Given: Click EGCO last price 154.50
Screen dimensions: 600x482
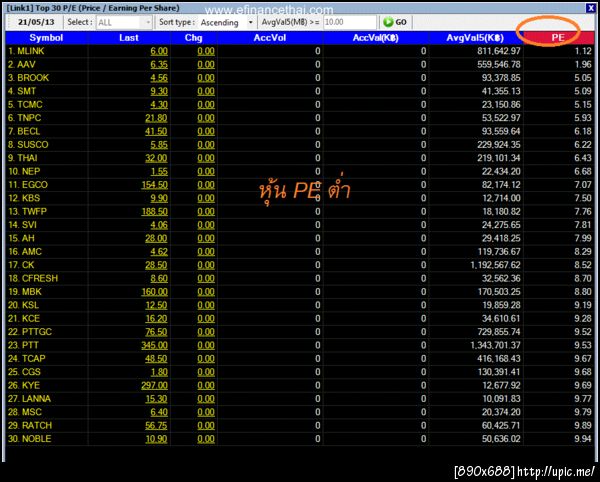Looking at the screenshot, I should 155,185.
